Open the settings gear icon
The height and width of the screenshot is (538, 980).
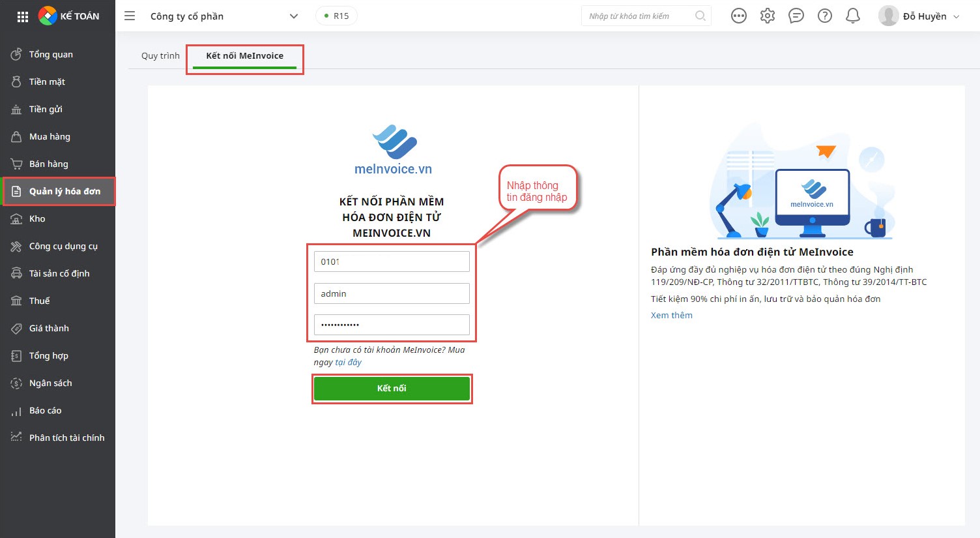[768, 16]
